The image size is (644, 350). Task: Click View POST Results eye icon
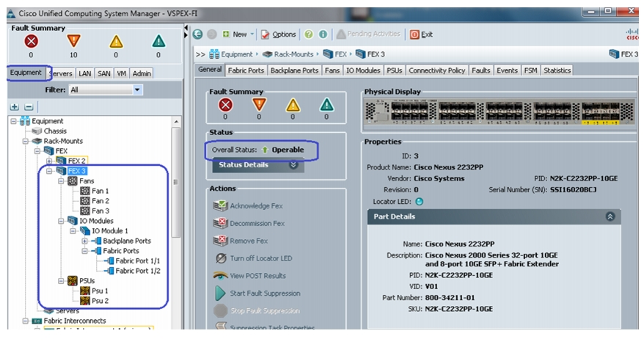[x=221, y=276]
